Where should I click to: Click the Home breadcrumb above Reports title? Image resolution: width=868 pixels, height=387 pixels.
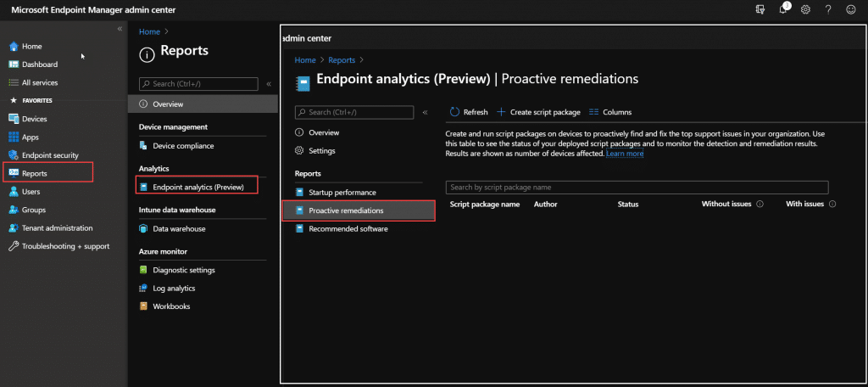coord(149,31)
